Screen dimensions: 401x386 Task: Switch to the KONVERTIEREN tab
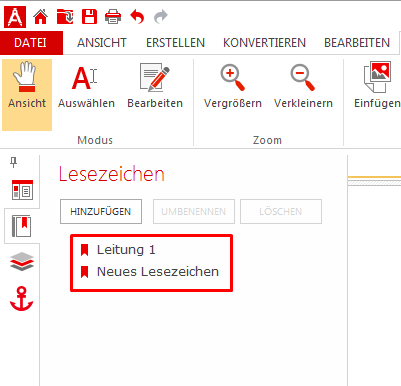[264, 43]
